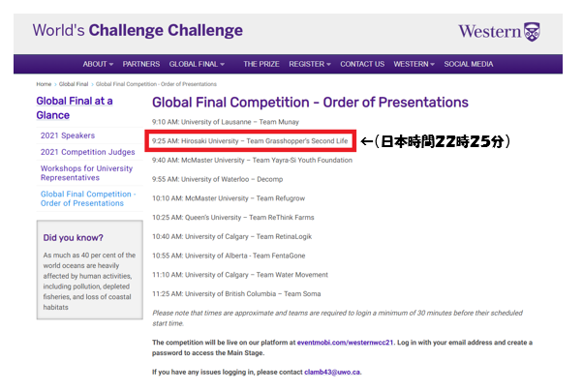Expand the REGISTER dropdown menu

pos(310,64)
